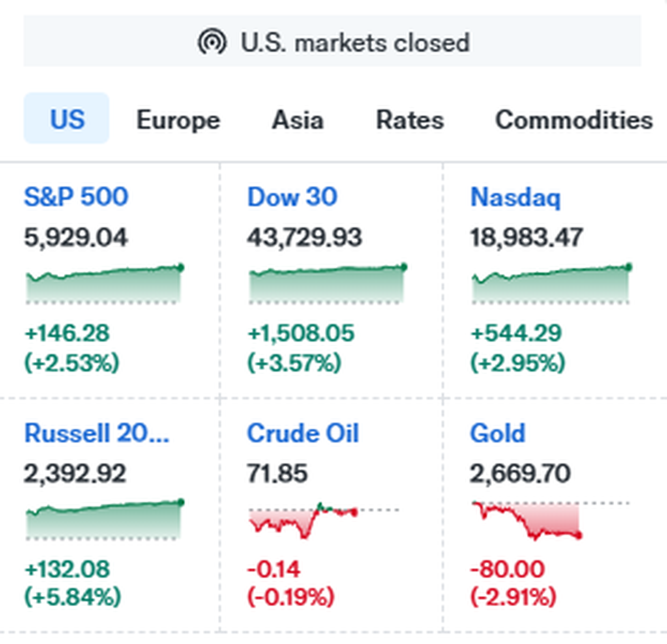Open the Russell 2000 quote link

pyautogui.click(x=97, y=433)
